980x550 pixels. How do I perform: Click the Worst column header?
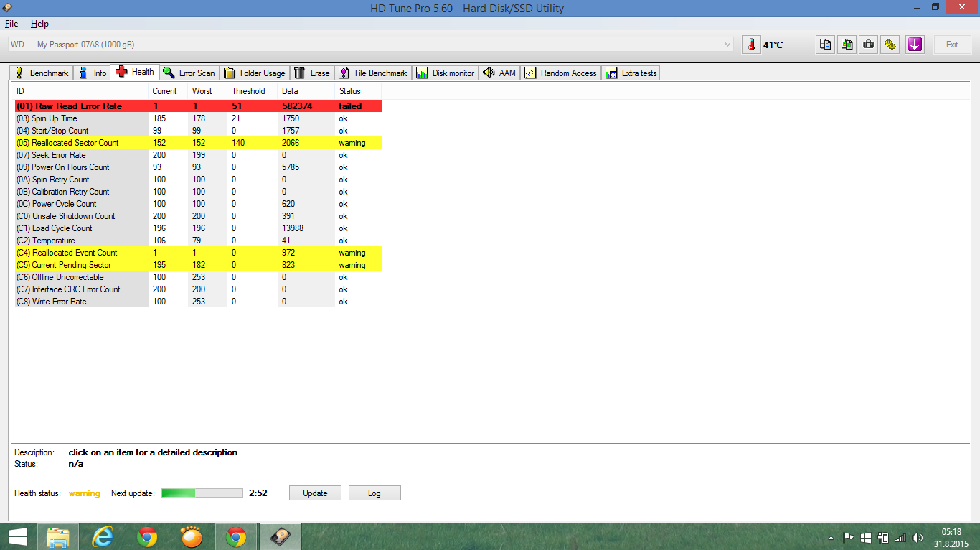point(208,91)
